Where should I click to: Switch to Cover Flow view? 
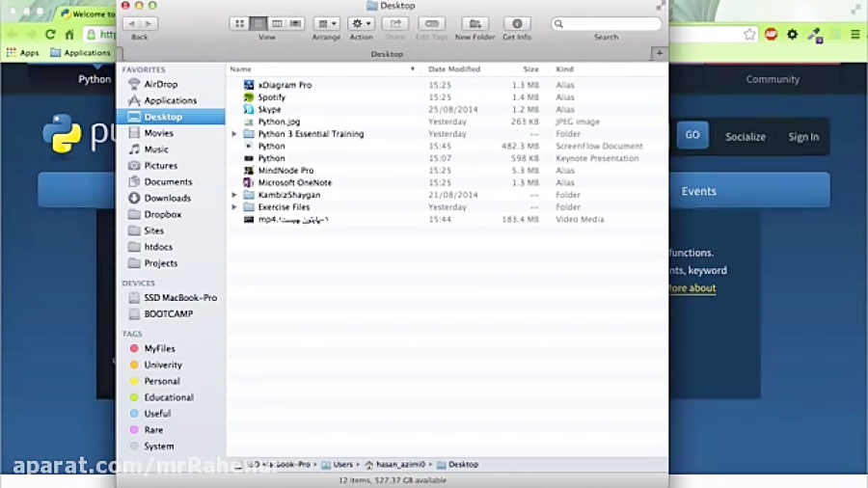tap(295, 23)
